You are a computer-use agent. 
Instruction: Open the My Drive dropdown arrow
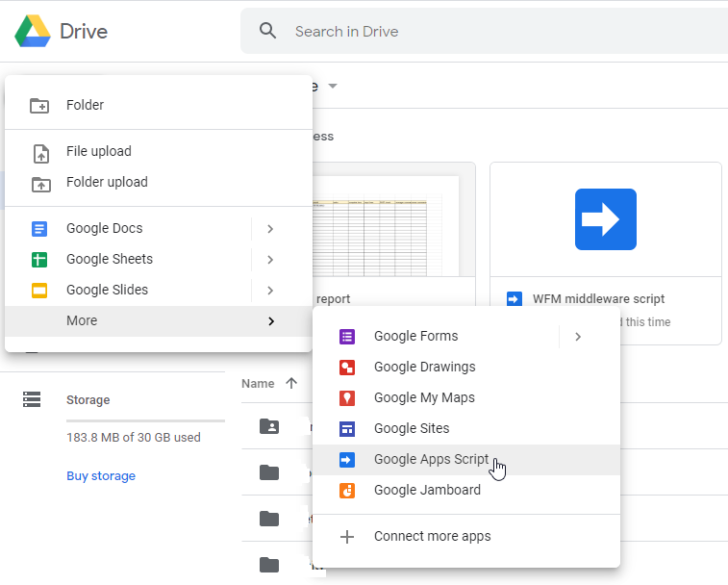pos(333,86)
